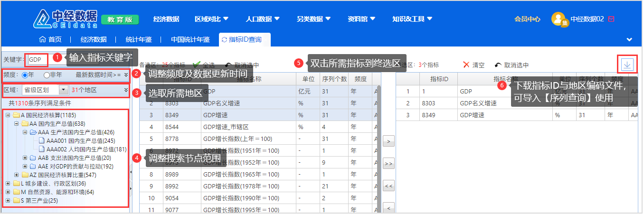Collapse the A 国民经济核算 tree node
The image size is (644, 214).
tap(8, 115)
